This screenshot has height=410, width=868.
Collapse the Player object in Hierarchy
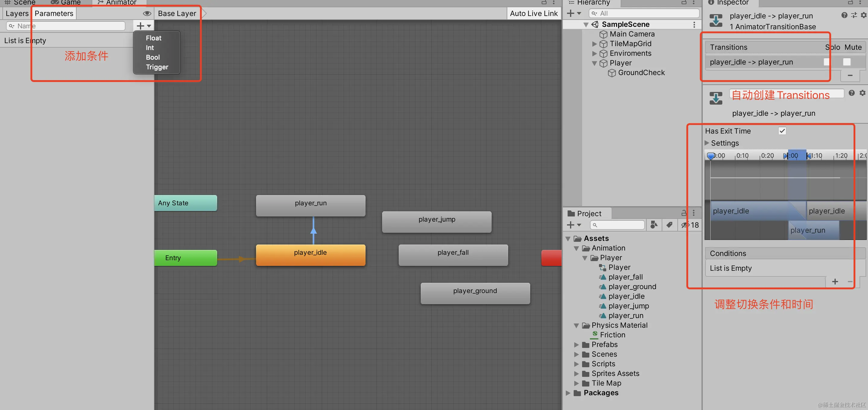coord(594,63)
